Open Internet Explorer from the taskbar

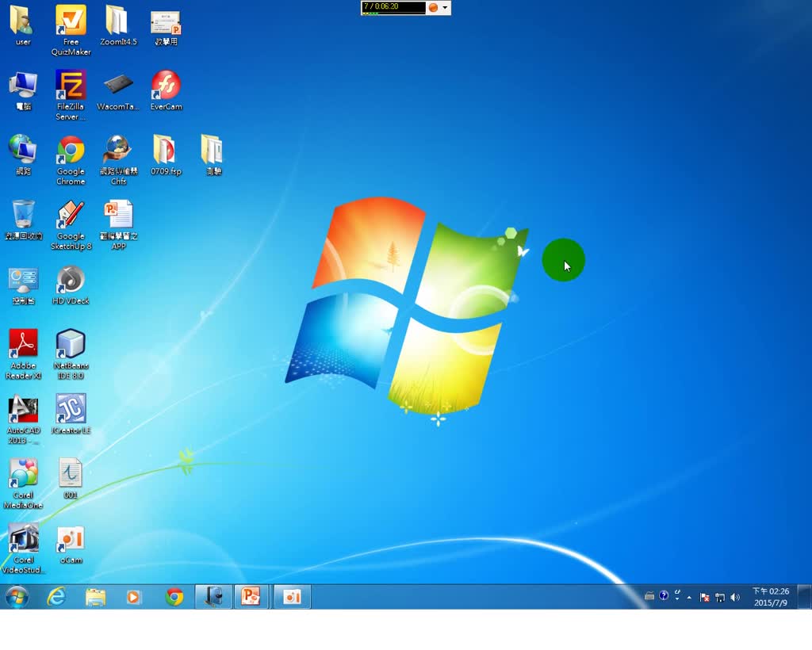point(56,597)
